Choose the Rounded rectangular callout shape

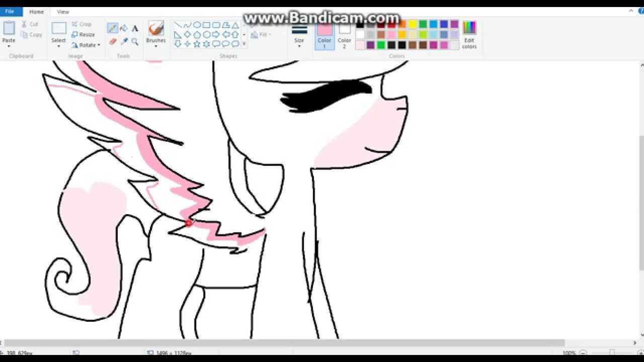click(x=216, y=44)
